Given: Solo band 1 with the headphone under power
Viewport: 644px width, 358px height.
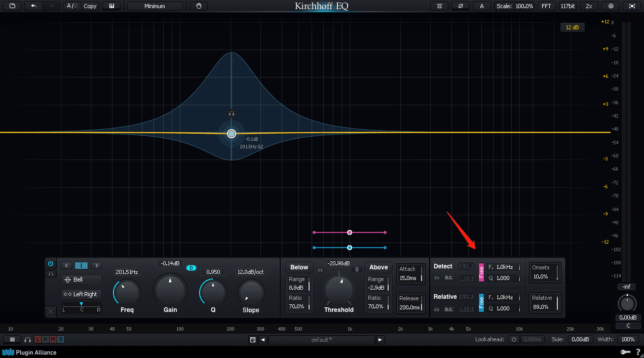Looking at the screenshot, I should pos(51,274).
